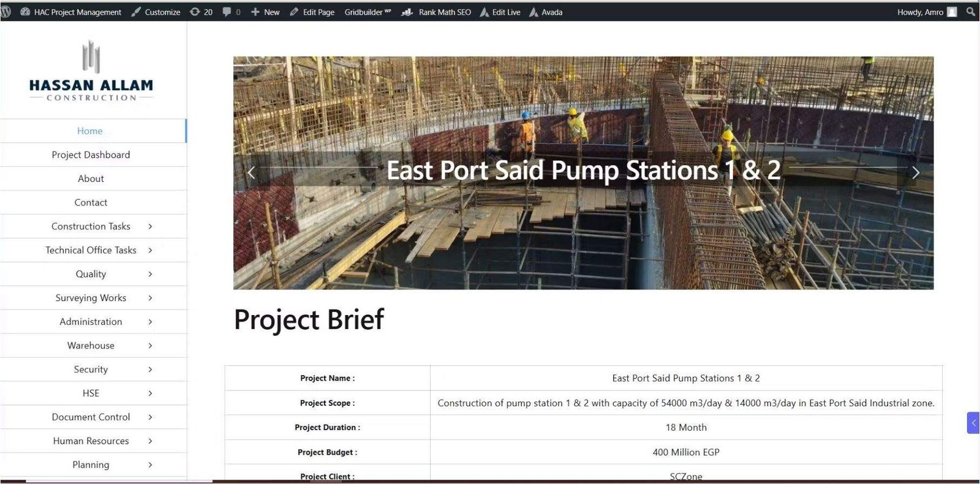Expand the Construction Tasks submenu arrow
Viewport: 980px width, 484px height.
point(150,226)
